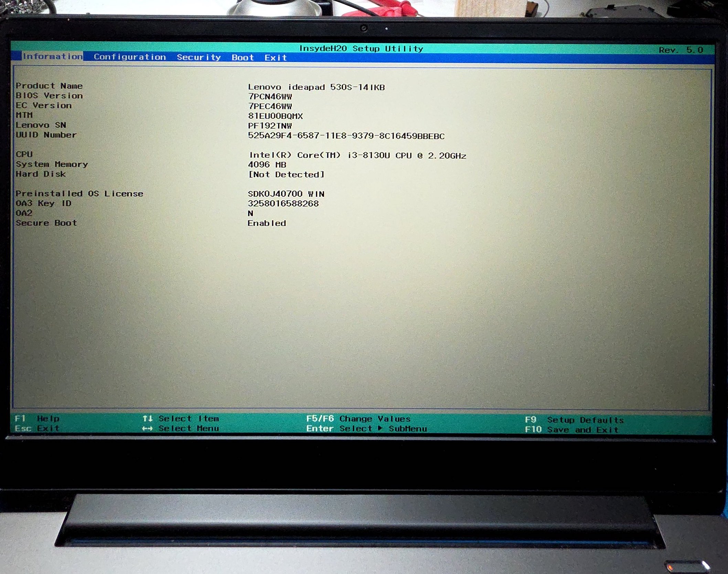Select the UUID Number label
728x574 pixels.
[x=46, y=135]
